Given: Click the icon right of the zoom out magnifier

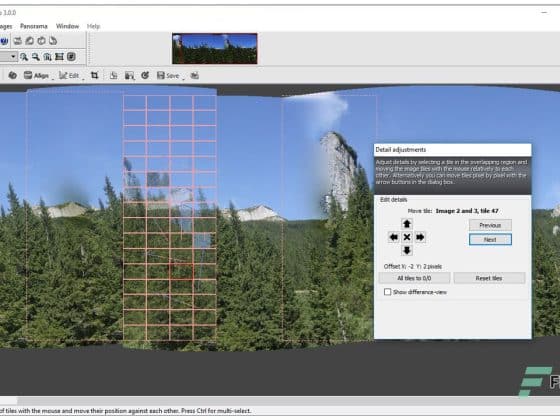Looking at the screenshot, I should click(x=48, y=56).
